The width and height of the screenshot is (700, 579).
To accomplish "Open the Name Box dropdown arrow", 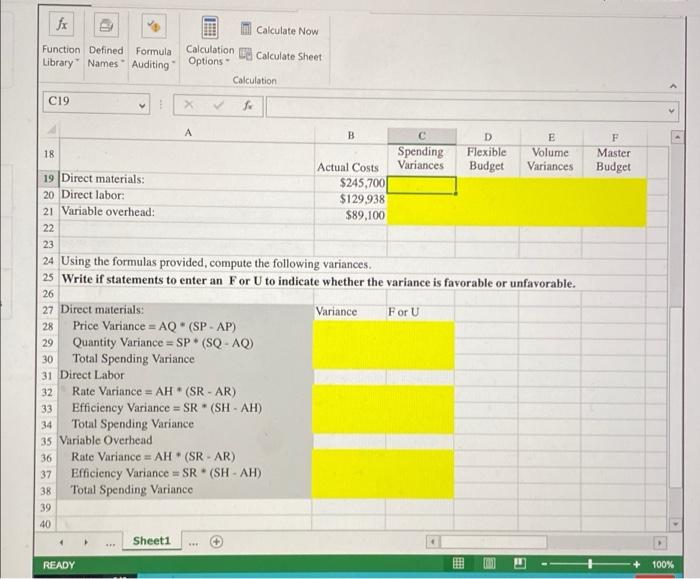I will [142, 106].
